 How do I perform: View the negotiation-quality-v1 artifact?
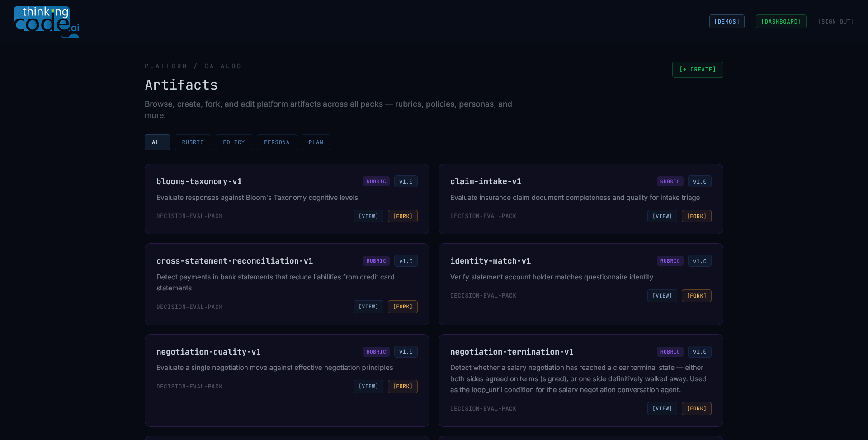(x=368, y=386)
